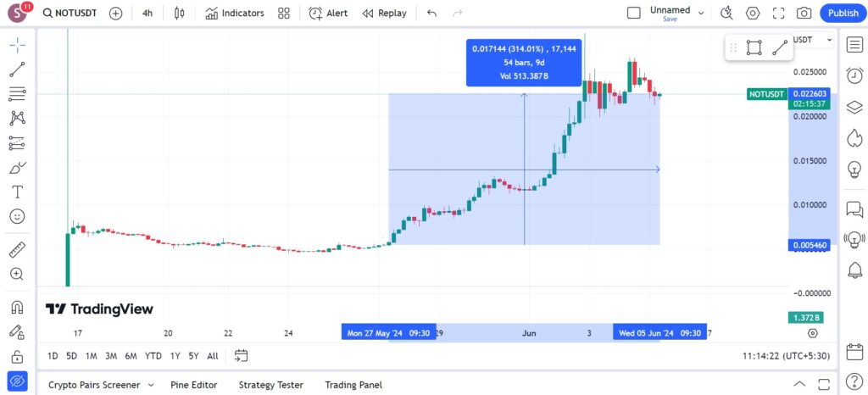The width and height of the screenshot is (868, 395).
Task: Open the chart patterns tool
Action: (x=17, y=118)
